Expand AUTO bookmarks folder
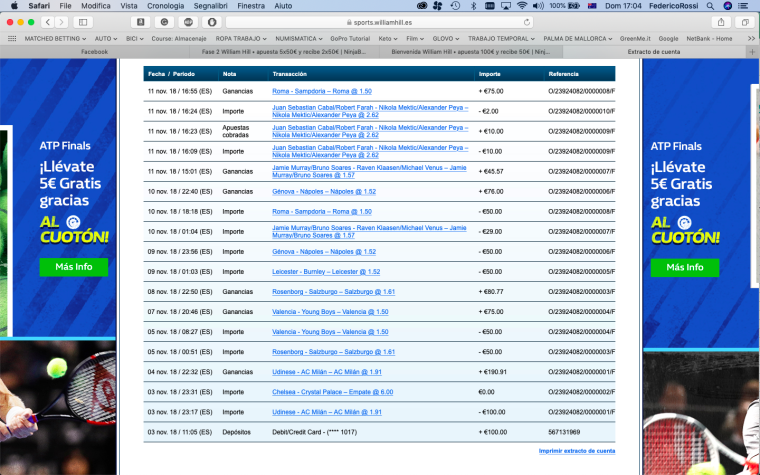This screenshot has width=760, height=475. point(106,38)
